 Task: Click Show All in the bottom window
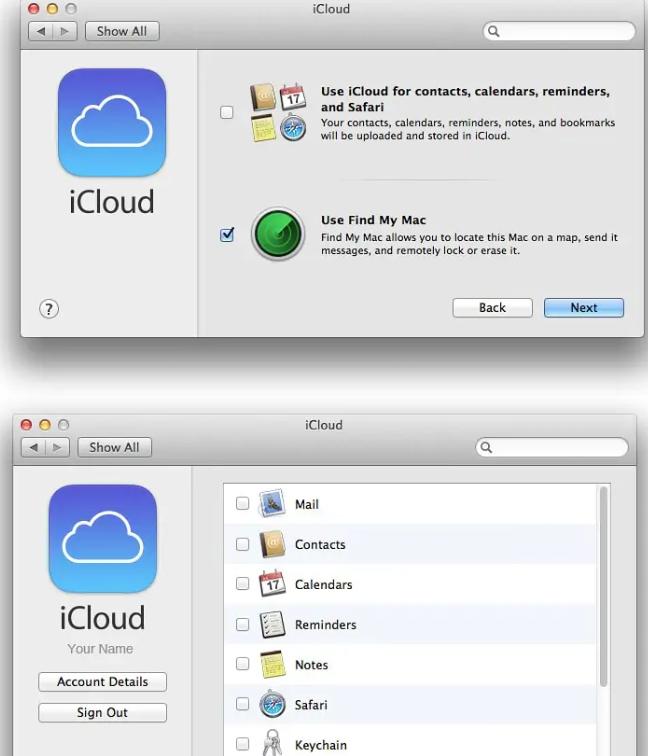coord(114,447)
